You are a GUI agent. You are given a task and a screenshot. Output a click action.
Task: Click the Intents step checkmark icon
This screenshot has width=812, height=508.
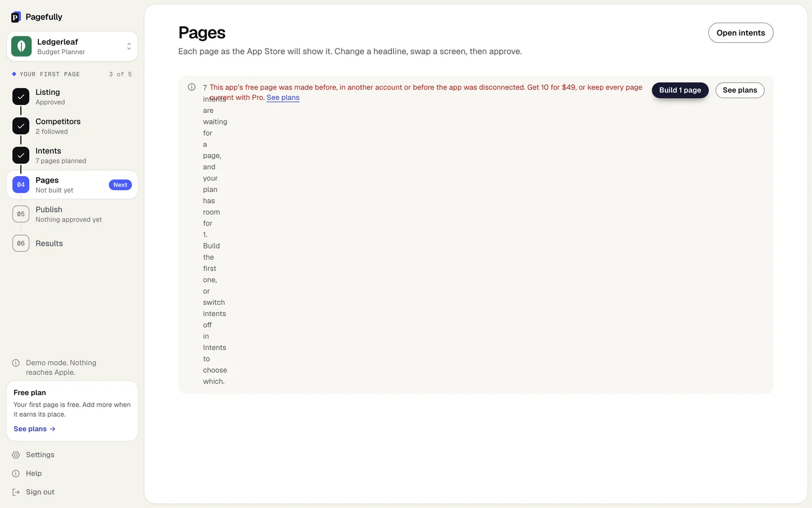click(x=21, y=155)
